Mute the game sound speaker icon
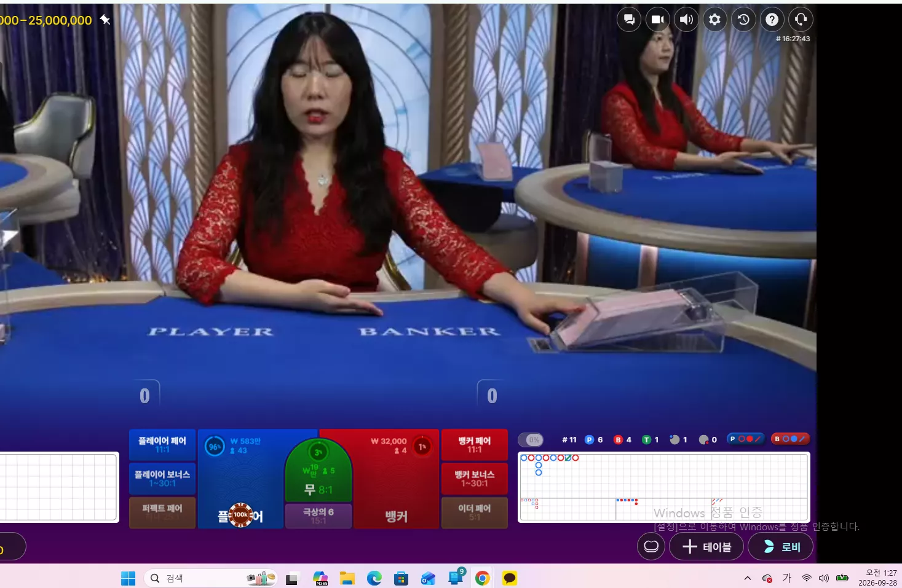Image resolution: width=902 pixels, height=588 pixels. coord(686,20)
